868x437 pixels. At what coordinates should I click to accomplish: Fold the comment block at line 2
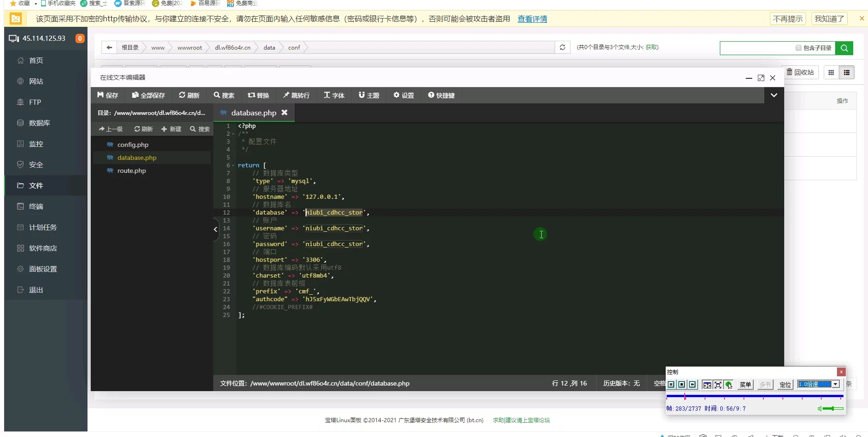(x=233, y=134)
